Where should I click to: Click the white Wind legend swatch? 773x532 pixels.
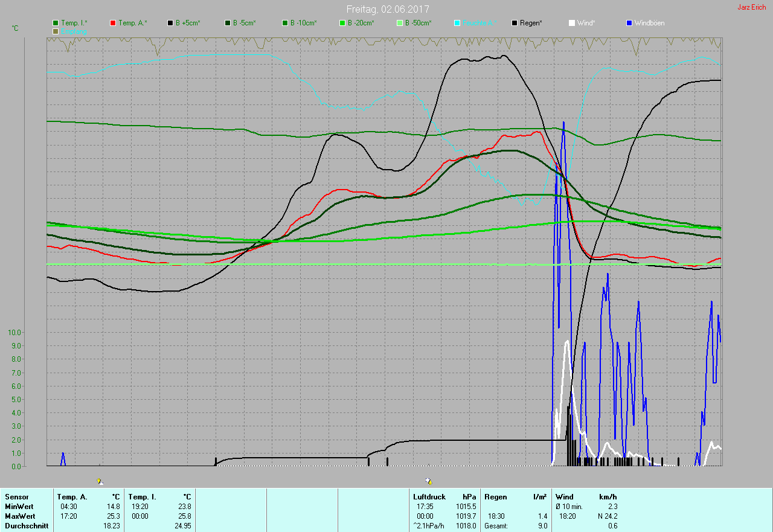tap(572, 23)
